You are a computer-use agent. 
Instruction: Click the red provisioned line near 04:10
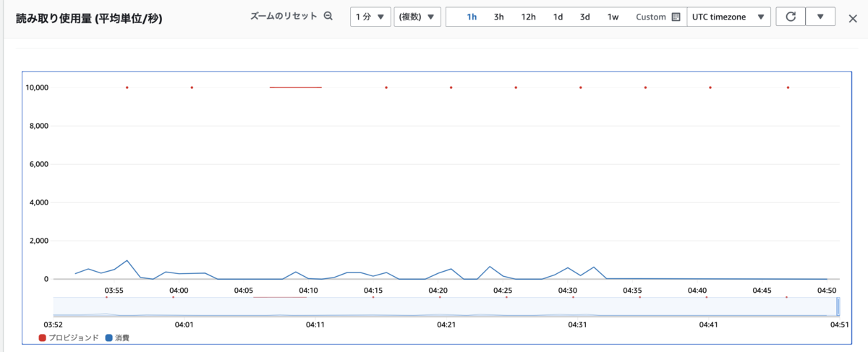(295, 87)
